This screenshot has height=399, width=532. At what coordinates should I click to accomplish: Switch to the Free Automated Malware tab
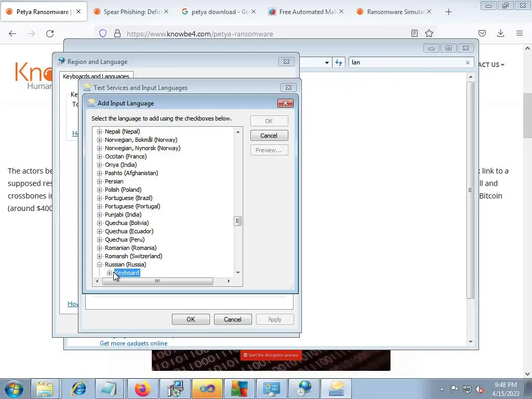[308, 12]
